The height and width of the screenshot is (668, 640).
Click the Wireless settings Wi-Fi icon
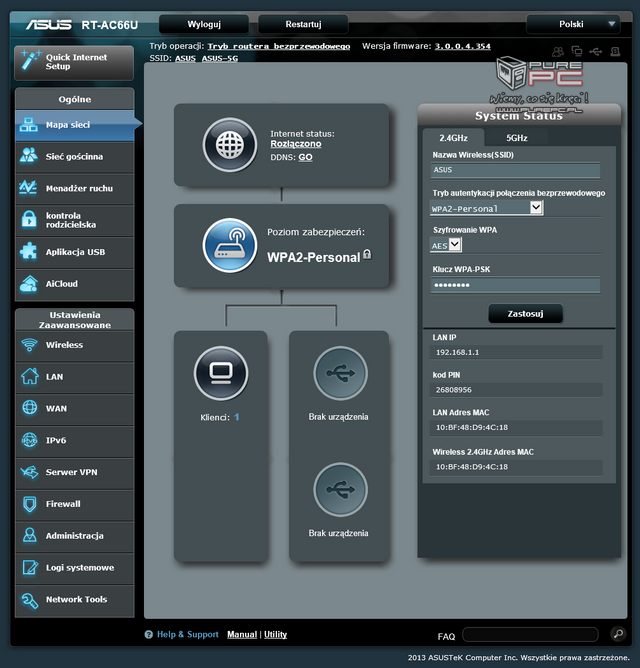coord(29,345)
